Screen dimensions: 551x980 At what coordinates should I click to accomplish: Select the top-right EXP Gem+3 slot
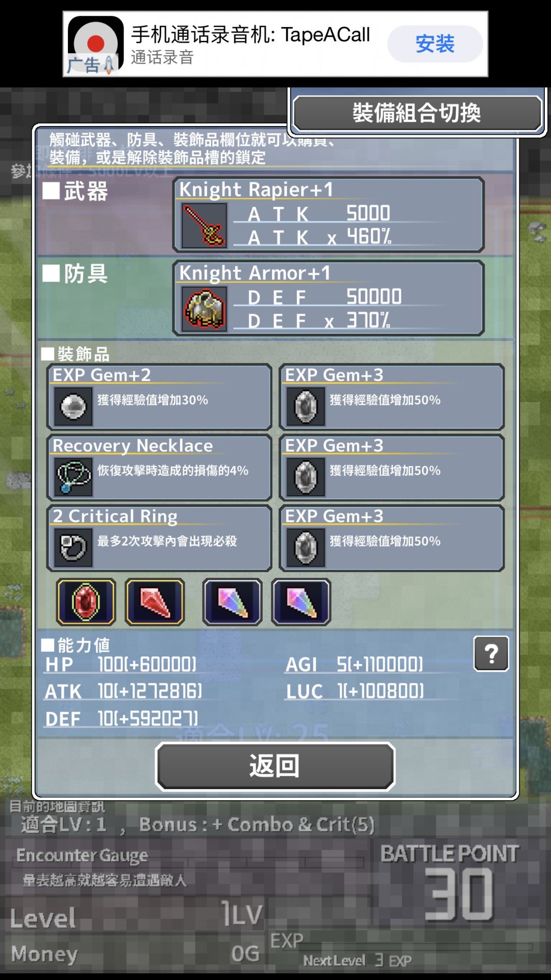pyautogui.click(x=392, y=397)
